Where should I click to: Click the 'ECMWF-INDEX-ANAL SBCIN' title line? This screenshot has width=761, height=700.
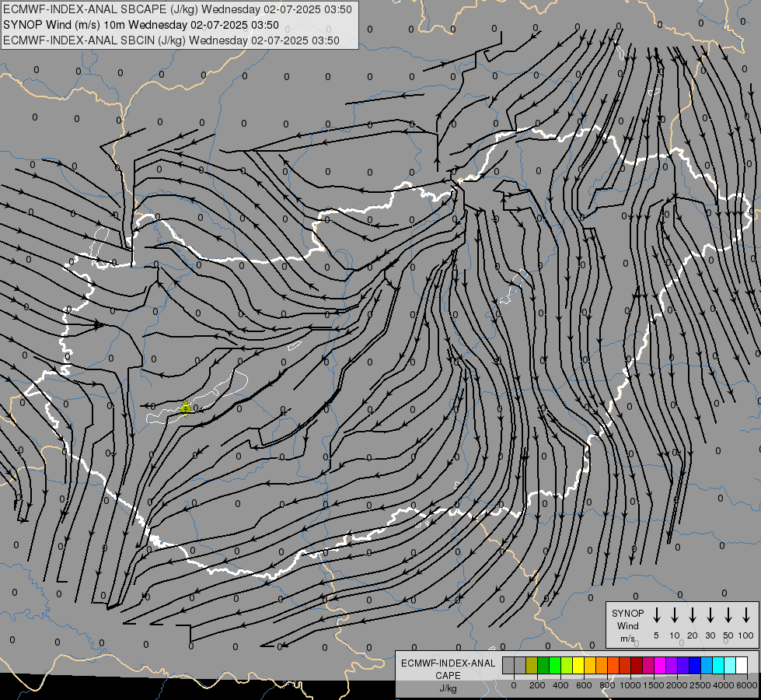click(171, 40)
